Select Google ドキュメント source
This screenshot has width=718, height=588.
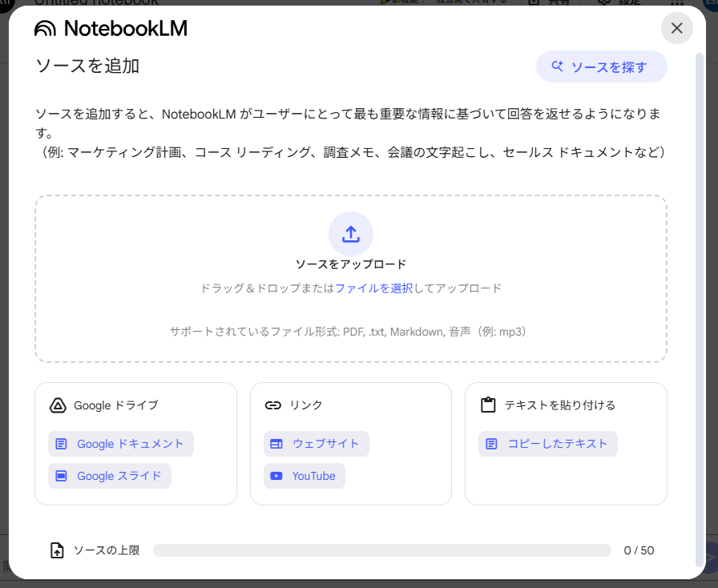point(121,444)
